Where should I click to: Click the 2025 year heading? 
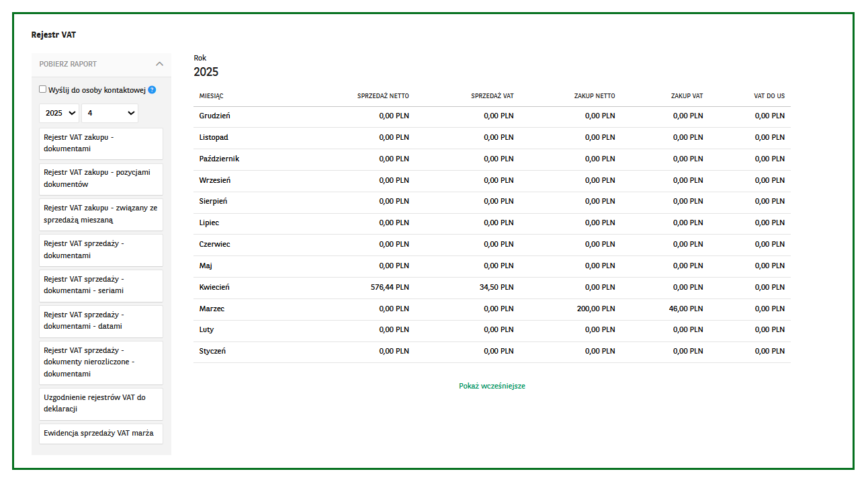click(x=206, y=72)
